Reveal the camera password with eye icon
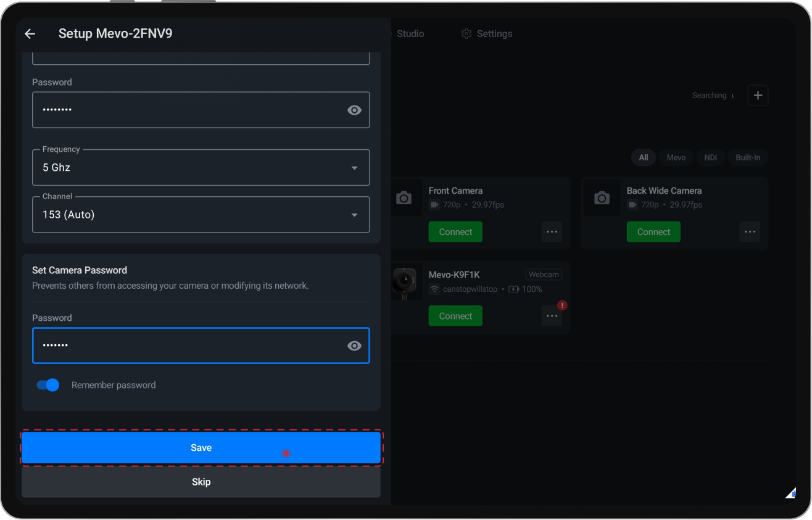 pos(354,345)
